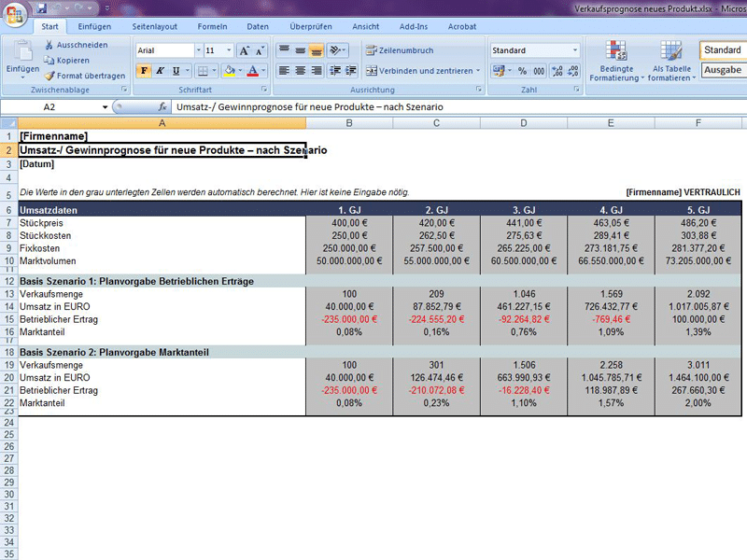Select the cell showing 1.017.005,87 €
Screen dimensions: 747x560
click(x=698, y=307)
